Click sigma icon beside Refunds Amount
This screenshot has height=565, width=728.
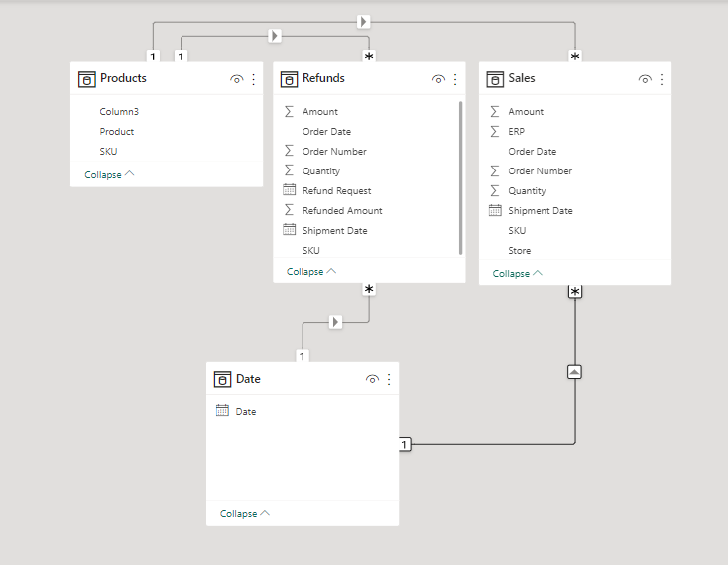[289, 111]
